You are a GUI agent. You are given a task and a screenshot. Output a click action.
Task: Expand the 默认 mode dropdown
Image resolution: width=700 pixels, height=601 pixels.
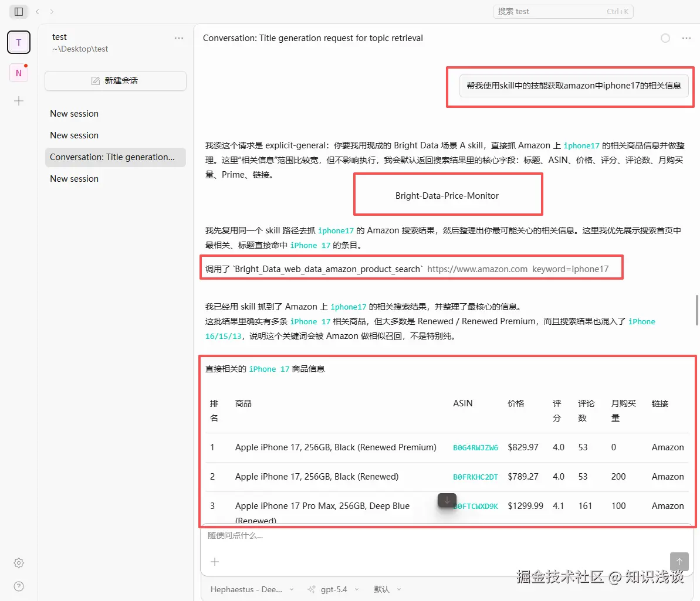(387, 589)
